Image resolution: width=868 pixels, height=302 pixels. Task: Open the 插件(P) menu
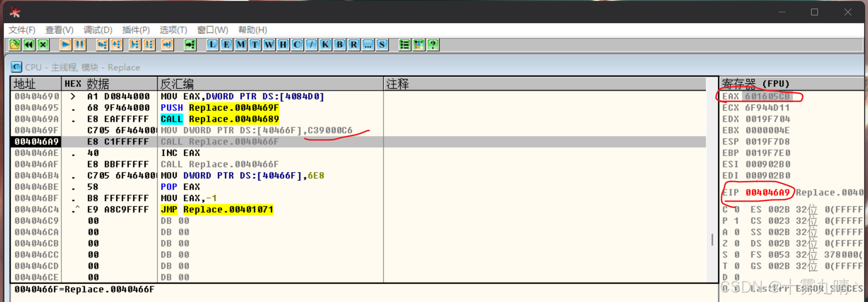(x=136, y=30)
